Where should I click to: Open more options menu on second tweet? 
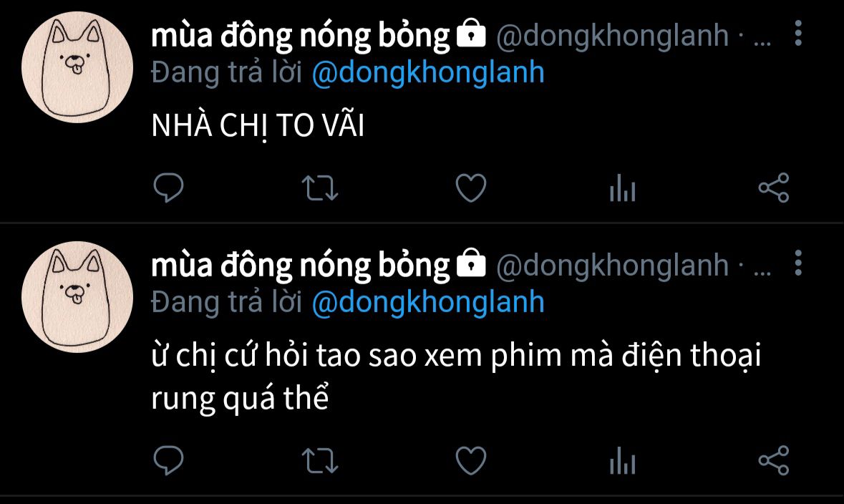(x=798, y=263)
